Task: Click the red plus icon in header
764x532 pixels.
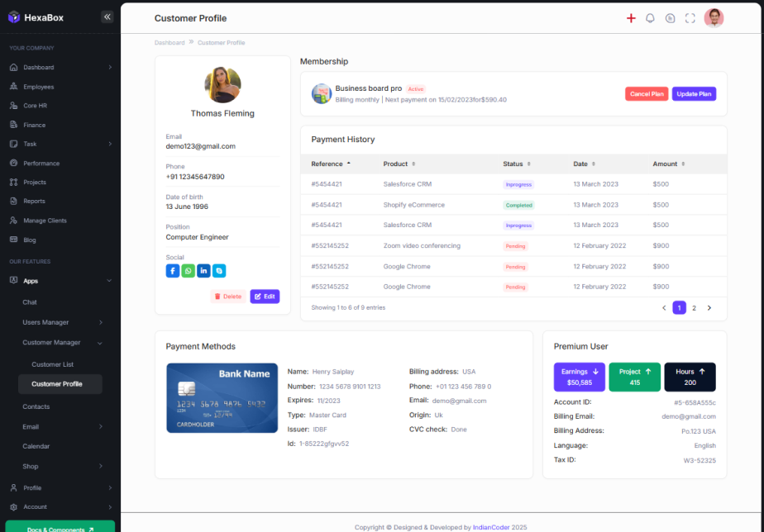Action: click(631, 18)
